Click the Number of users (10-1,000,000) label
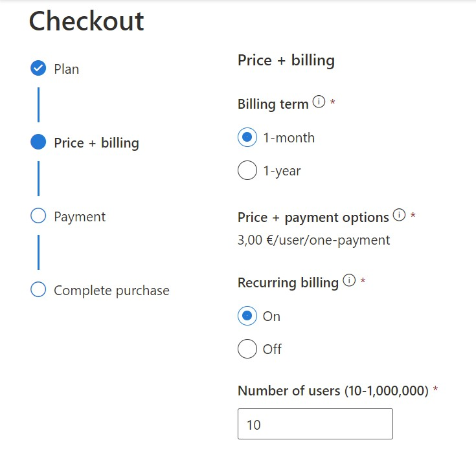 pos(333,391)
